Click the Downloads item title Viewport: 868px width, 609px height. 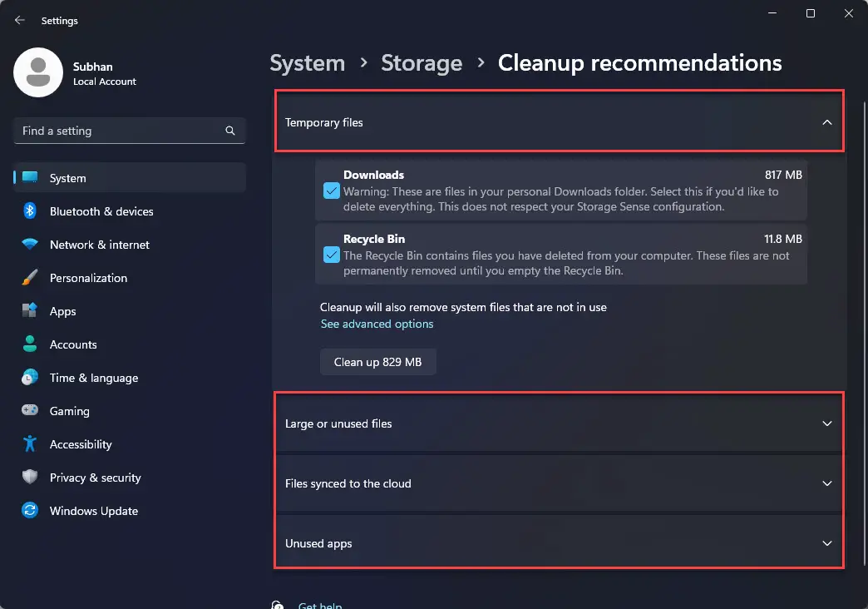coord(373,175)
